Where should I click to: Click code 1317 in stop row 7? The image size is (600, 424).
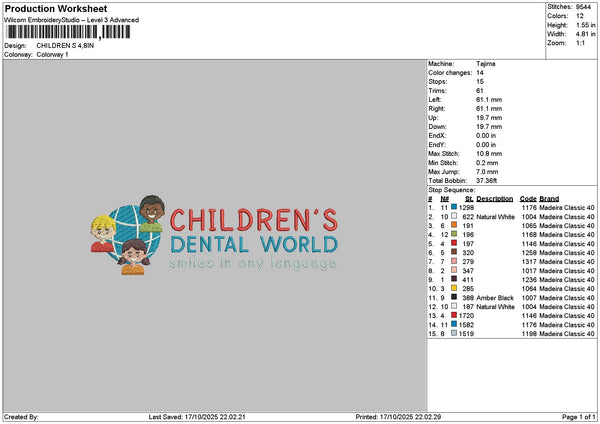pos(529,262)
